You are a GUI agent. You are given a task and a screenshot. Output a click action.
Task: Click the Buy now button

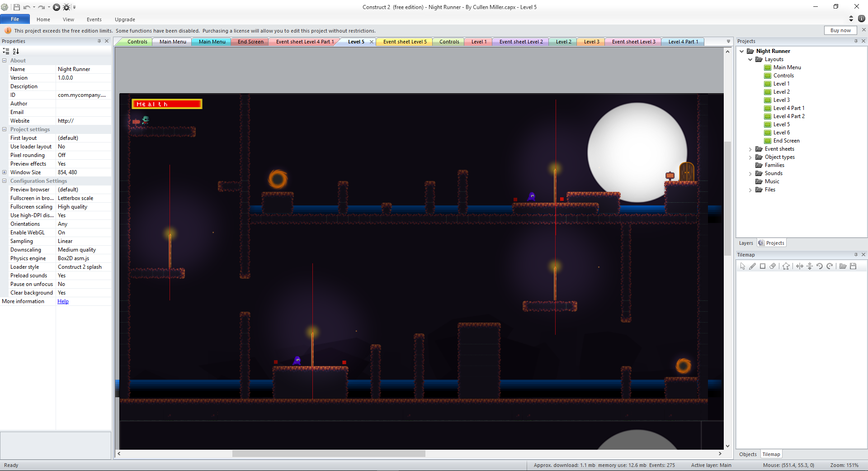(x=840, y=30)
